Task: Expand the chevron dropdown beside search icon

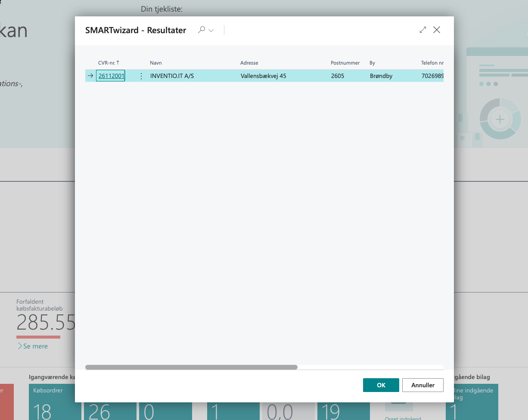Action: coord(211,31)
